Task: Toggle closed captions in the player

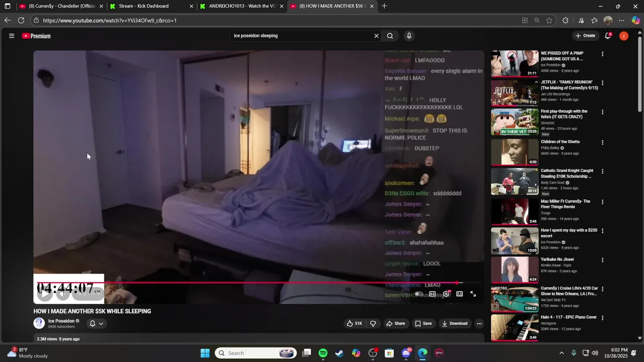Action: point(432,294)
